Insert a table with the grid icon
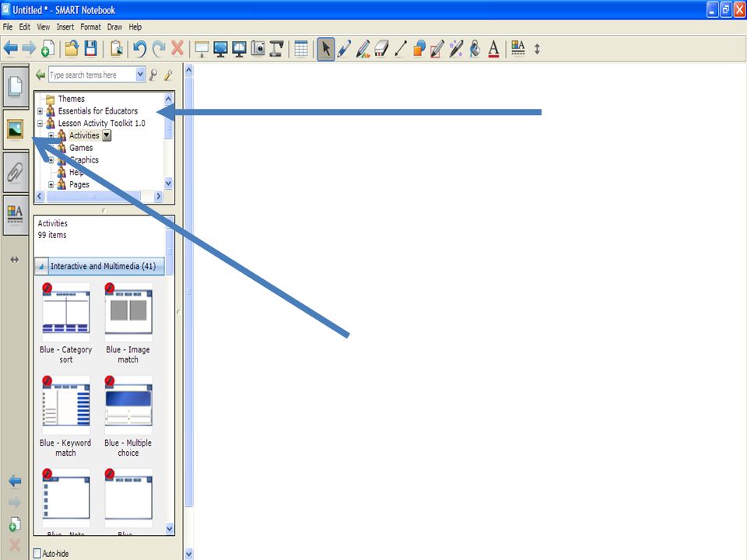 click(301, 48)
